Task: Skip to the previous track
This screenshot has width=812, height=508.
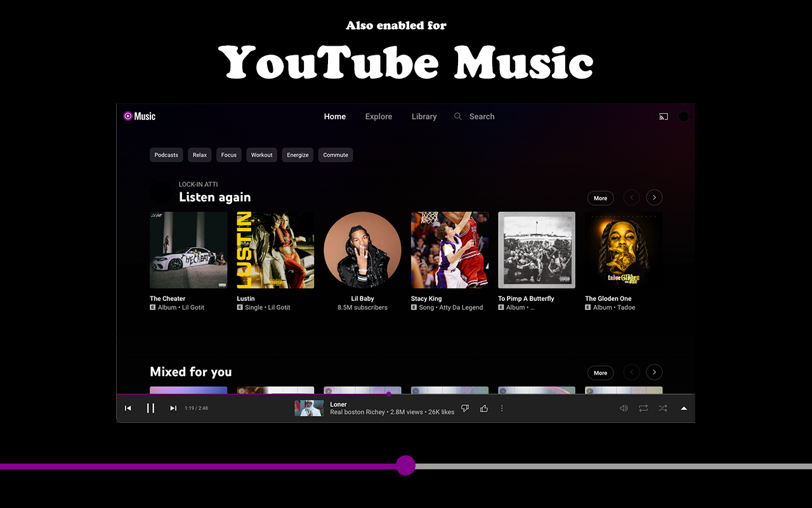Action: point(128,408)
